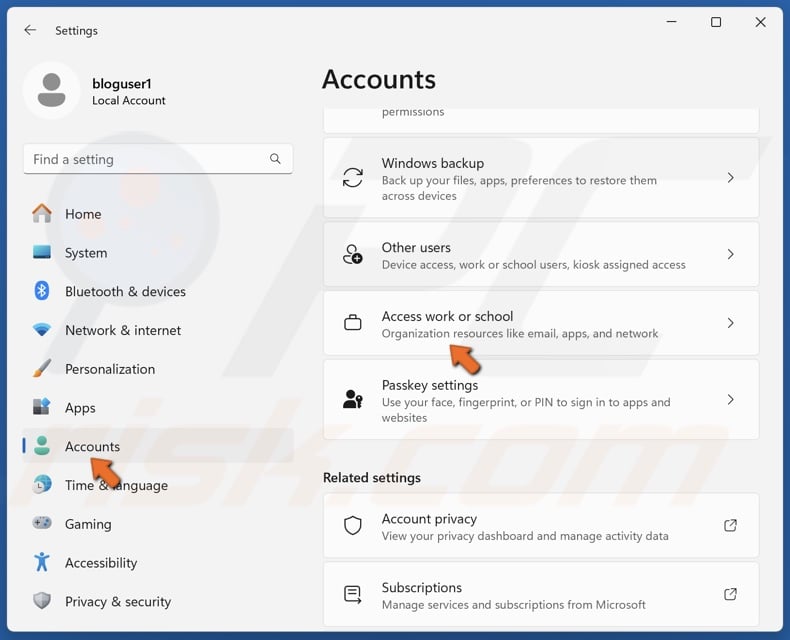Maximize the Settings window
Viewport: 790px width, 640px height.
point(716,22)
